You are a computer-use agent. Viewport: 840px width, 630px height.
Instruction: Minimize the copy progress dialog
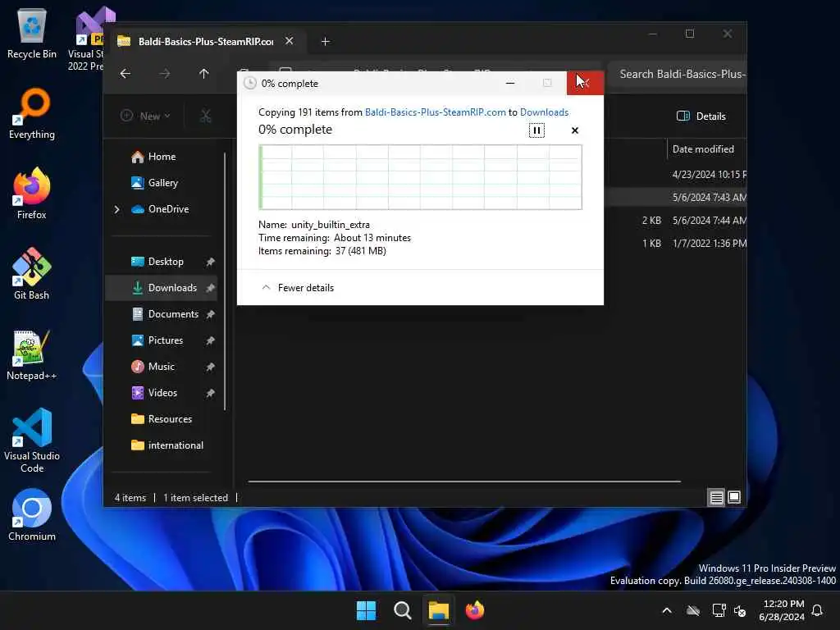tap(510, 83)
